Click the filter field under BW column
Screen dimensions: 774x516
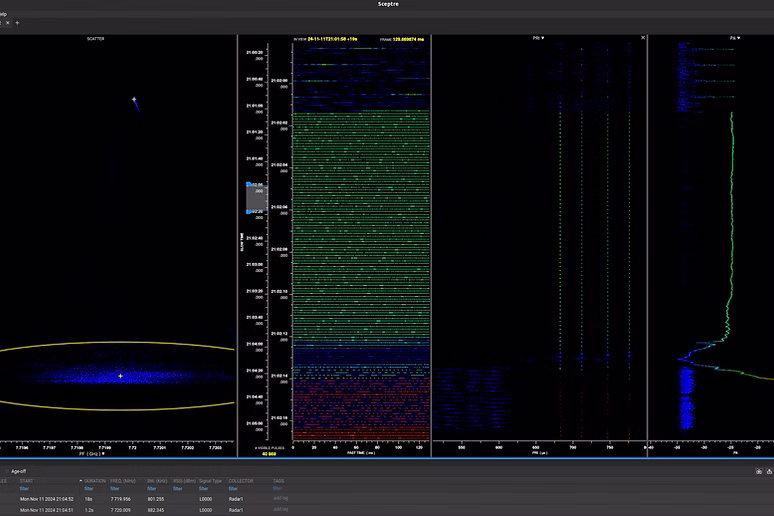pos(152,489)
